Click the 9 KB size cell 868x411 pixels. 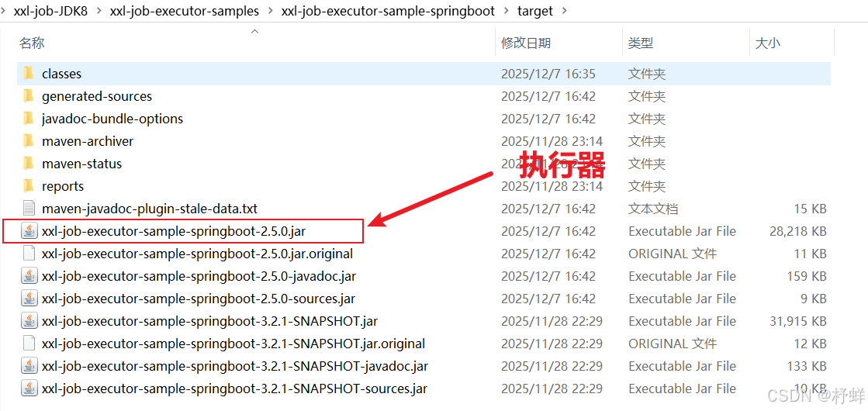coord(813,299)
